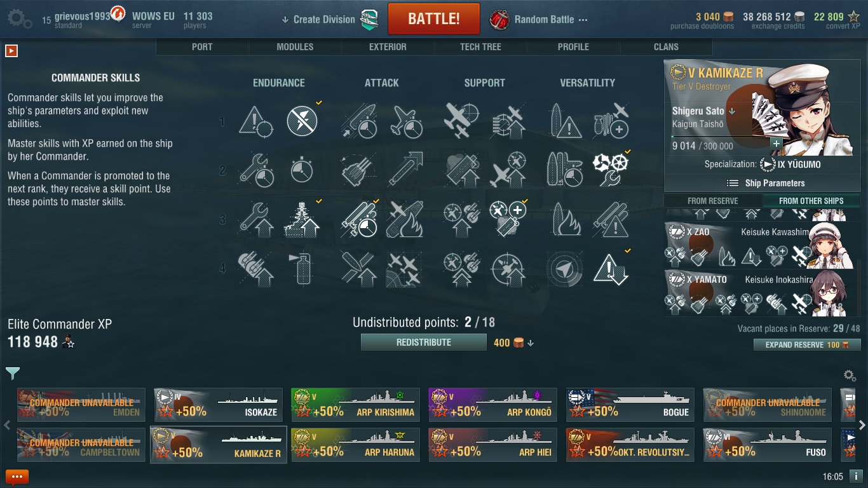Open the ship carousel filter funnel
The height and width of the screenshot is (488, 868).
[13, 374]
